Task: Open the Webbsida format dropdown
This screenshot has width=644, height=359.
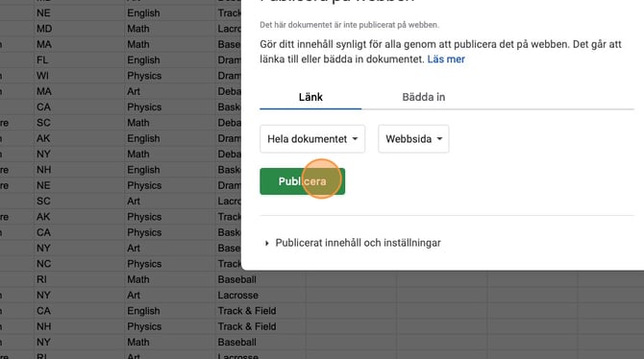Action: tap(413, 139)
